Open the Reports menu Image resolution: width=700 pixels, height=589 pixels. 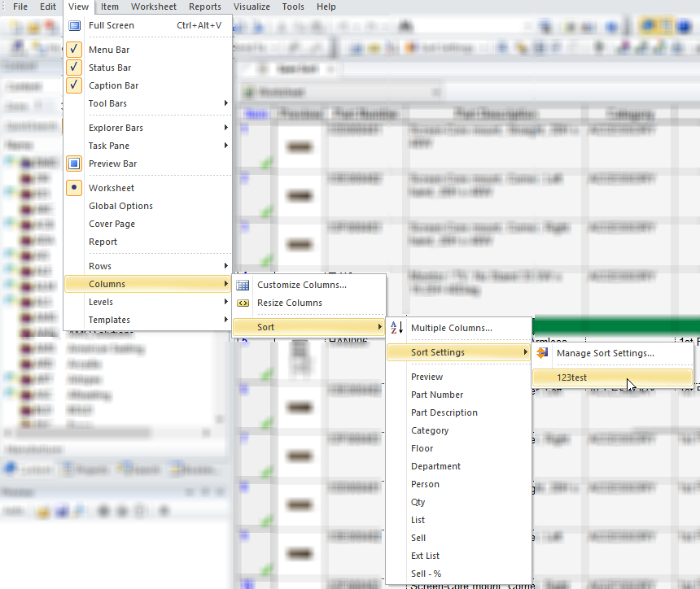pyautogui.click(x=205, y=7)
